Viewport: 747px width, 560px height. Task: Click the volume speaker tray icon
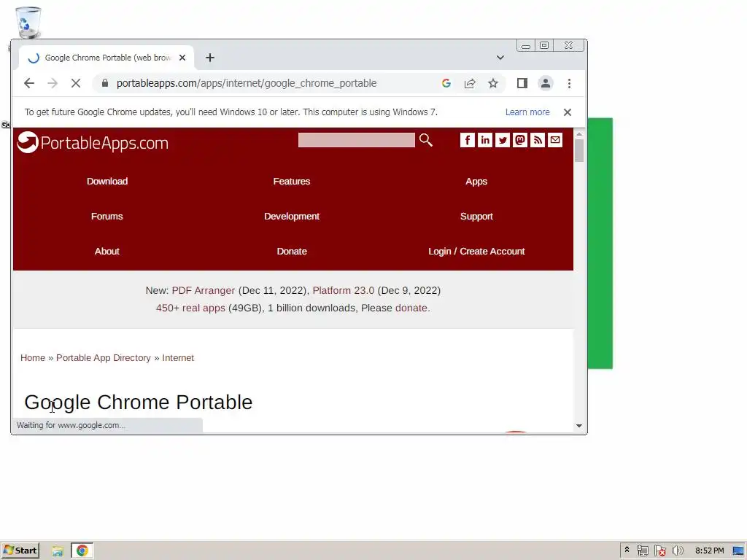click(x=677, y=551)
